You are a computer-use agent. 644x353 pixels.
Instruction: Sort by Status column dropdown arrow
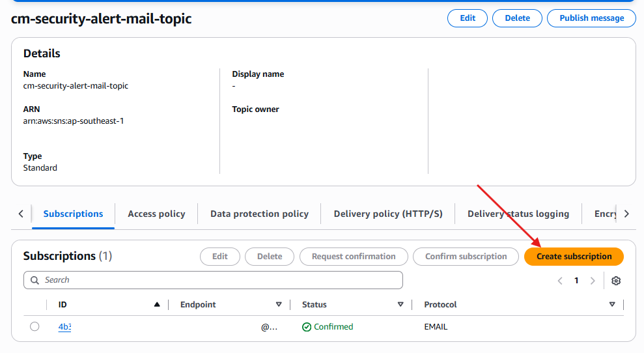pyautogui.click(x=400, y=305)
